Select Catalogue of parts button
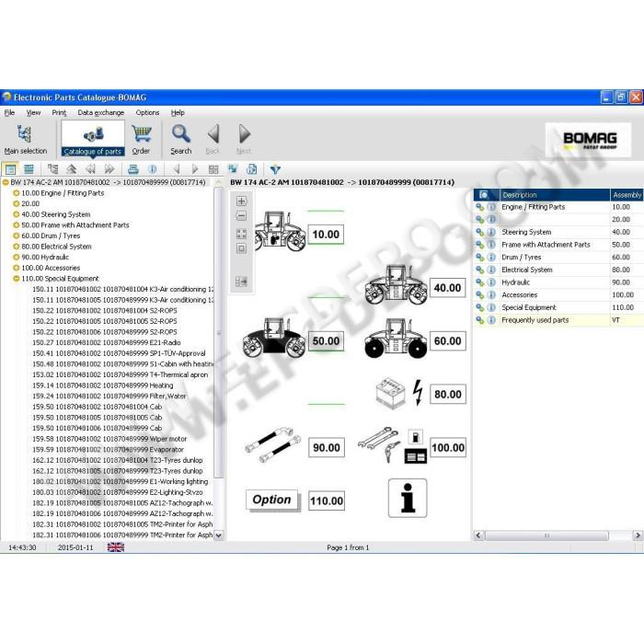 93,139
